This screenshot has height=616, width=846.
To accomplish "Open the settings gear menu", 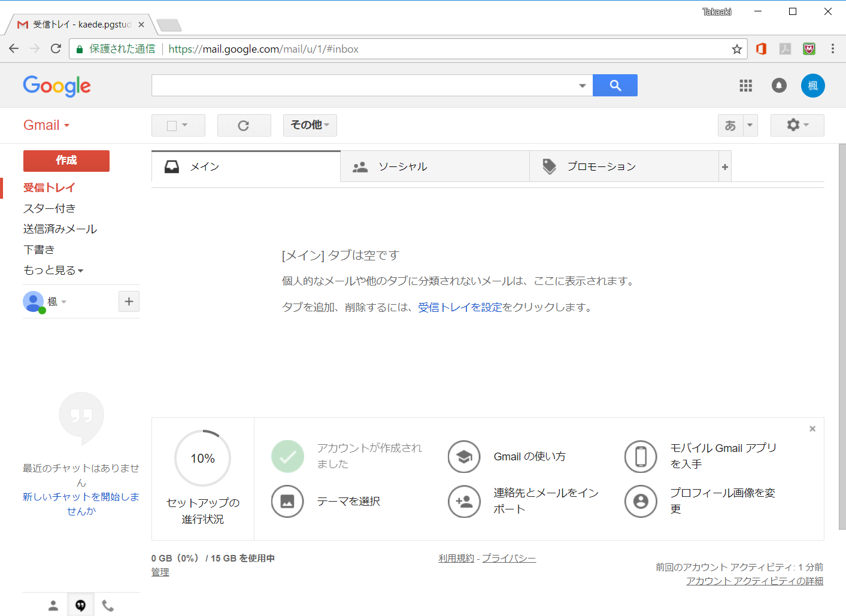I will pos(797,125).
